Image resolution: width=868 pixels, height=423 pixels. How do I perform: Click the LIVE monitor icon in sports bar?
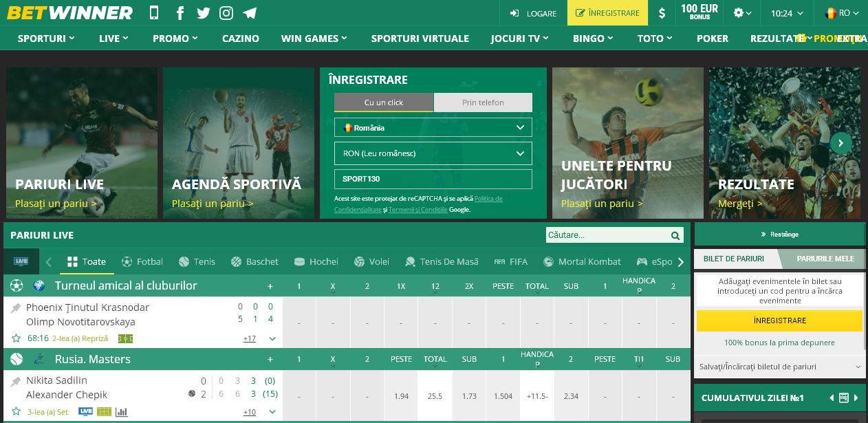coord(21,261)
